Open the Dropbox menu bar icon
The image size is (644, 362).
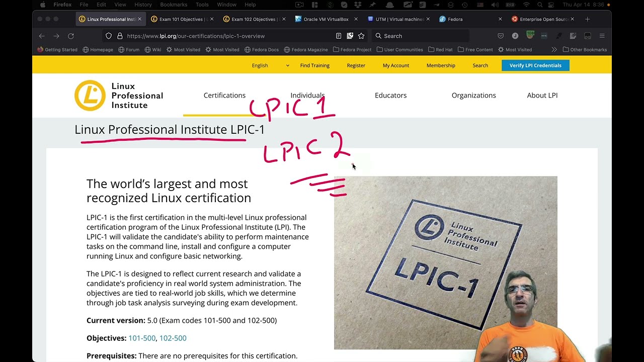click(358, 5)
